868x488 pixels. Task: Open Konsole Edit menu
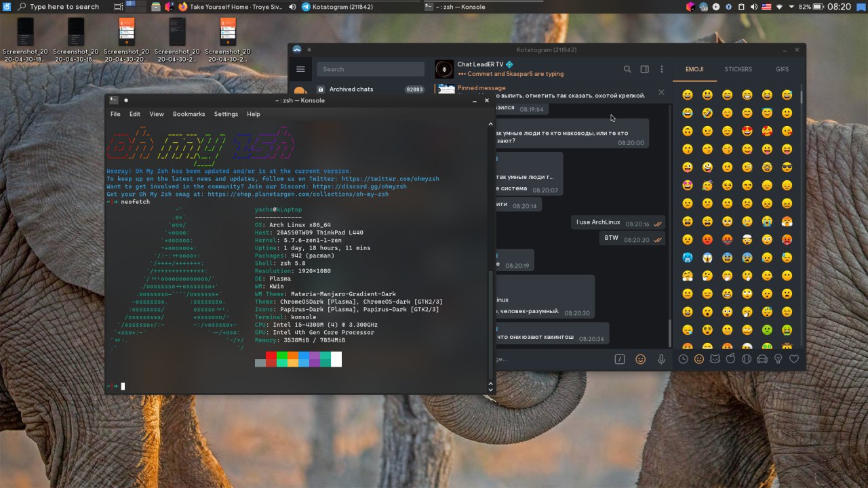[x=135, y=114]
